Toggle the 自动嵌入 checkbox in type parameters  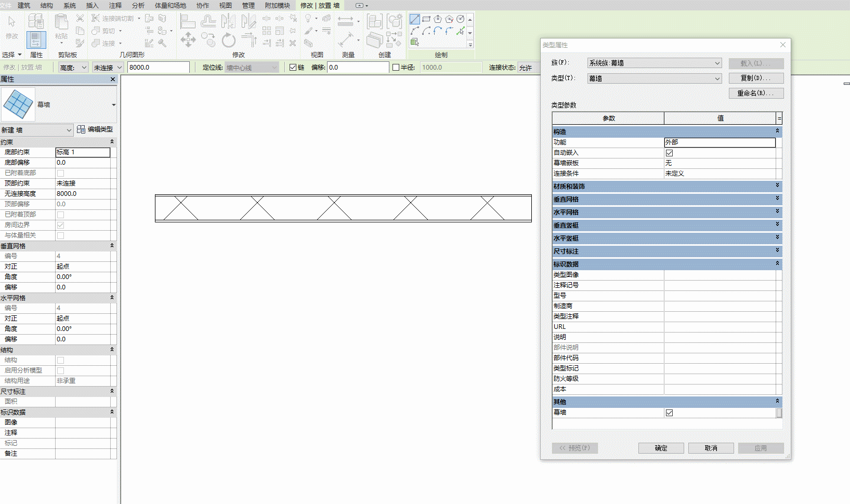669,153
